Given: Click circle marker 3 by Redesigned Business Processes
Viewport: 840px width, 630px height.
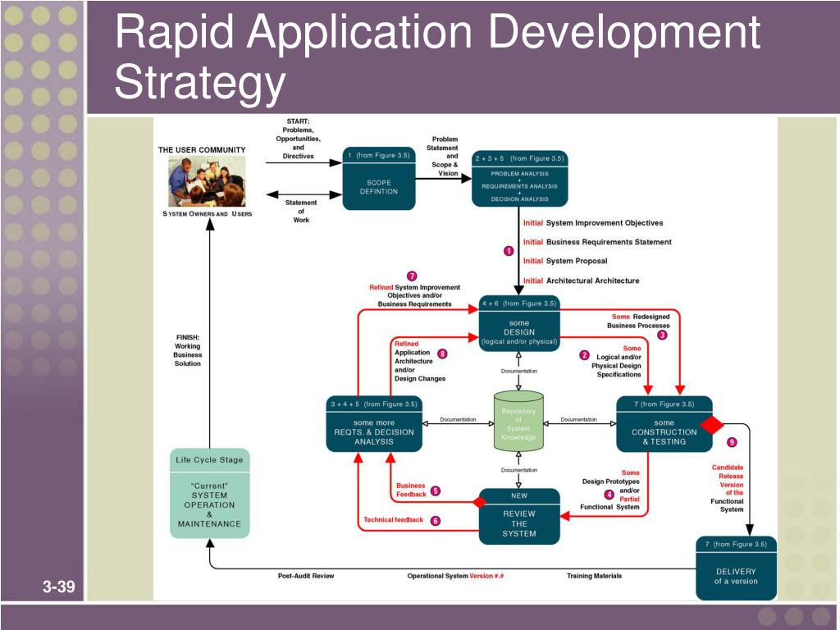Looking at the screenshot, I should (x=662, y=335).
